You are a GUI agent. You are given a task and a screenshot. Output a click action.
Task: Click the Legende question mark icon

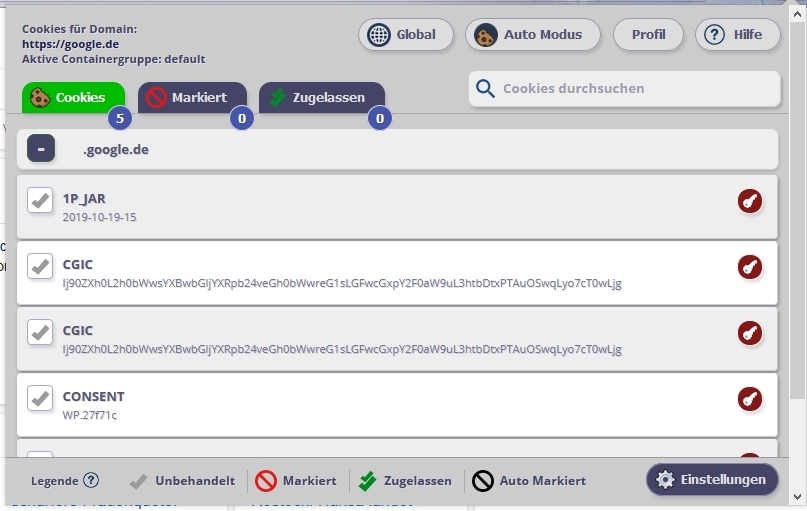[91, 480]
